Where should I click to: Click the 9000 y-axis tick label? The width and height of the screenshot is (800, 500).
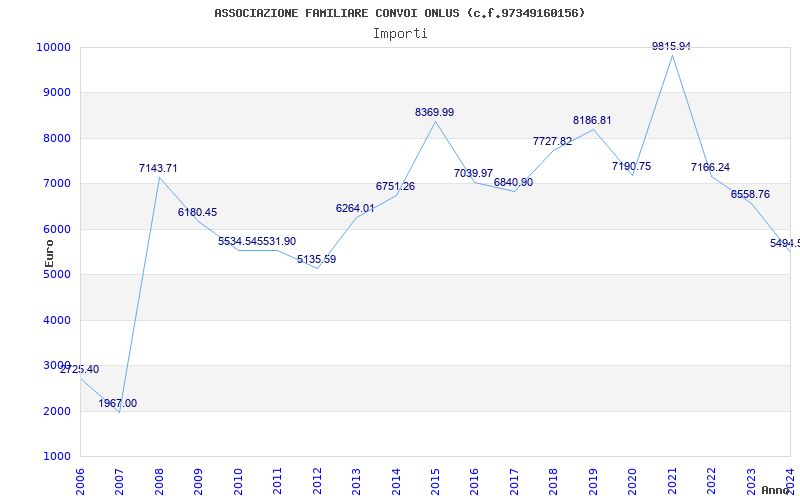pyautogui.click(x=56, y=93)
